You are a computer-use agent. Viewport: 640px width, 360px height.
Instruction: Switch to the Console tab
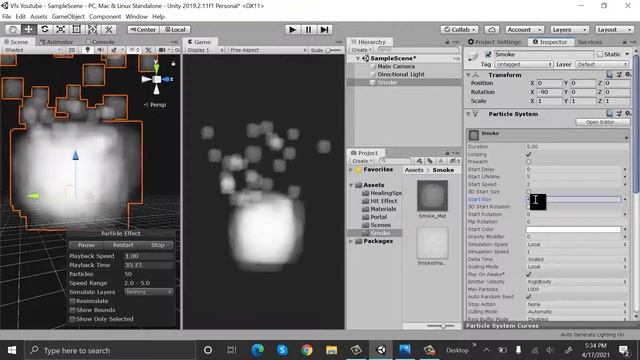[100, 42]
